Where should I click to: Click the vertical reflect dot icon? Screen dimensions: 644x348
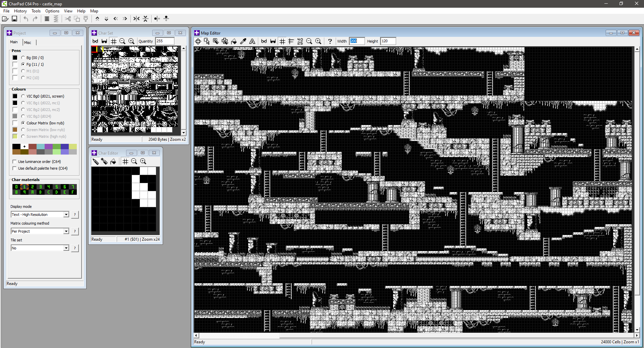[166, 19]
